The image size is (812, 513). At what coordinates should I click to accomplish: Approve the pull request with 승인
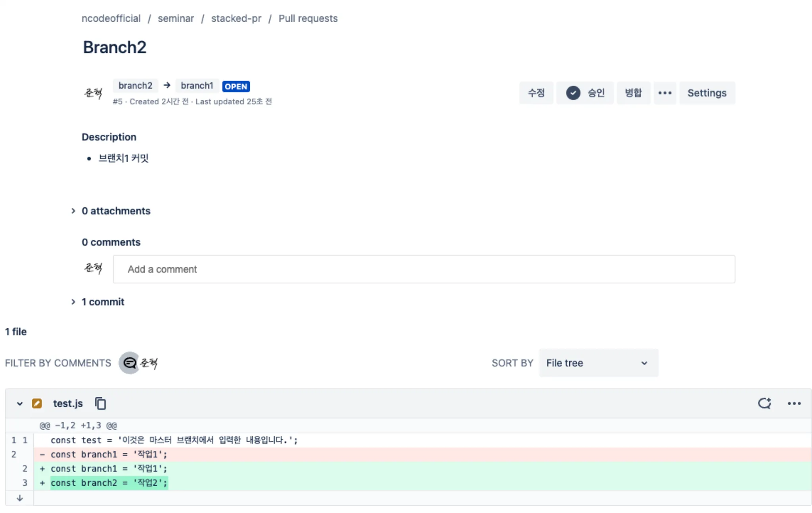point(585,93)
